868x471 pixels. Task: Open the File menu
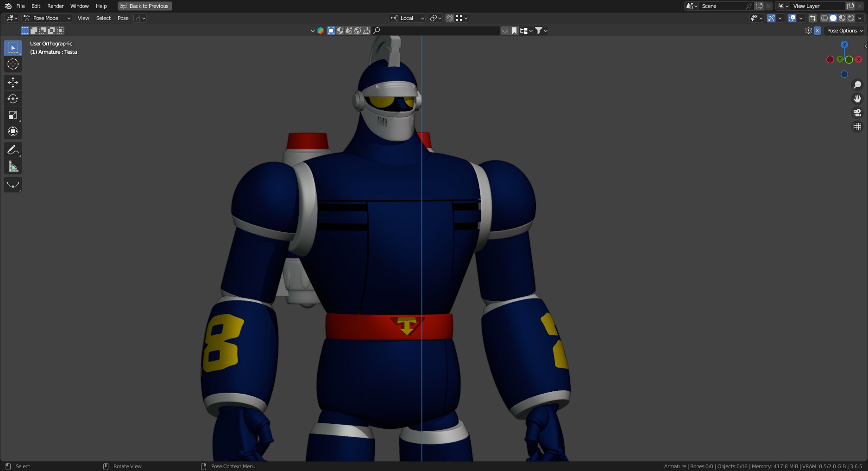[x=20, y=6]
